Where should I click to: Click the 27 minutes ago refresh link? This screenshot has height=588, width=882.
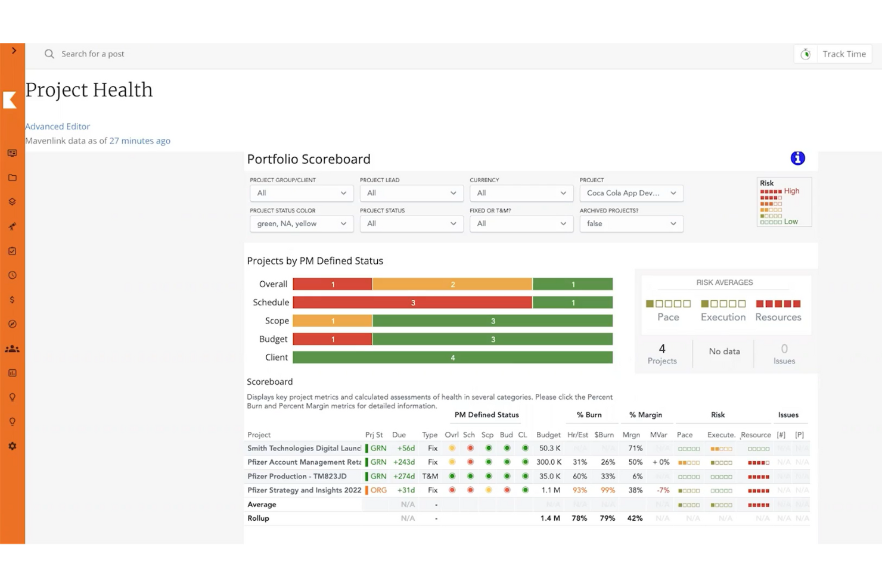139,141
